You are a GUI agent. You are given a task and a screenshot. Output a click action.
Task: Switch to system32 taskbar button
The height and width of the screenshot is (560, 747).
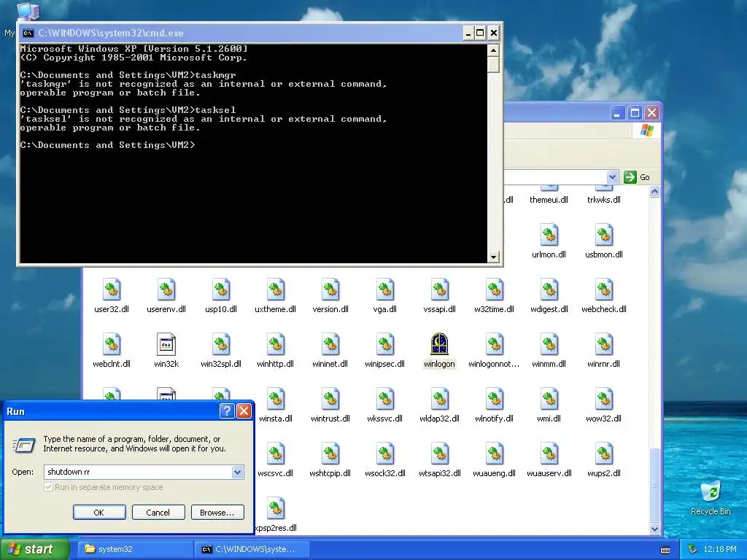click(x=135, y=549)
